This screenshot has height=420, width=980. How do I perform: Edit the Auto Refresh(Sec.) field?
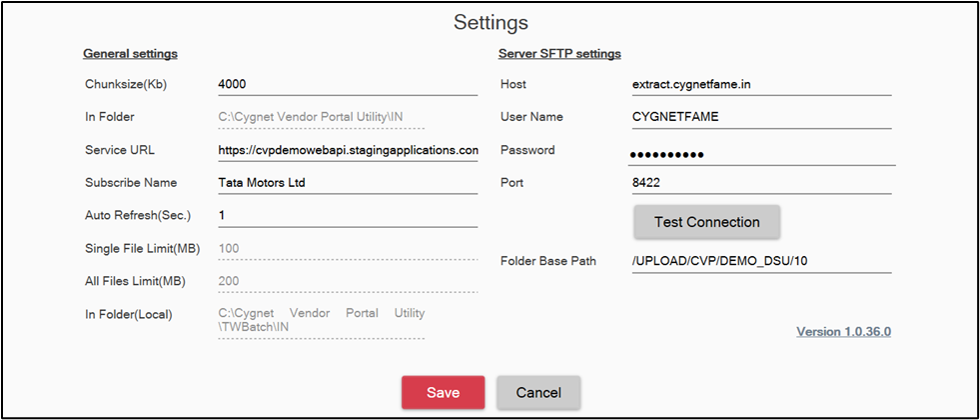pos(347,216)
